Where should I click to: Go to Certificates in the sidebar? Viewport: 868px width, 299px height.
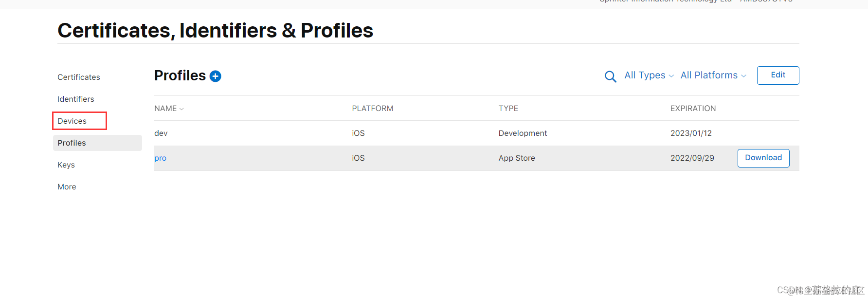coord(79,77)
